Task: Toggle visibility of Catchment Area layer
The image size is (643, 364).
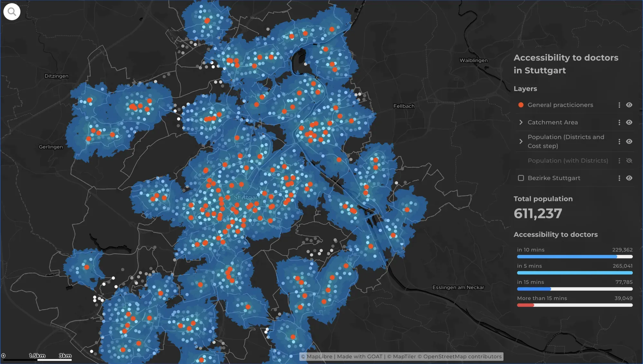Action: click(x=629, y=122)
